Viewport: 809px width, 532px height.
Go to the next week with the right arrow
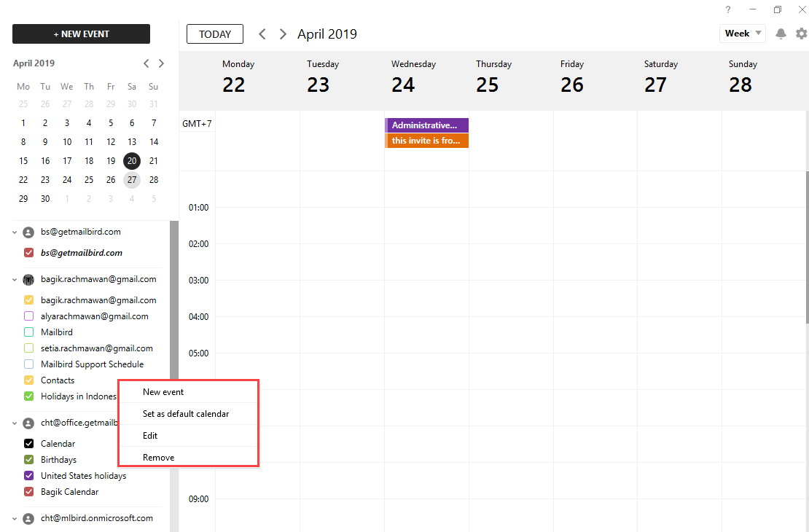tap(283, 34)
